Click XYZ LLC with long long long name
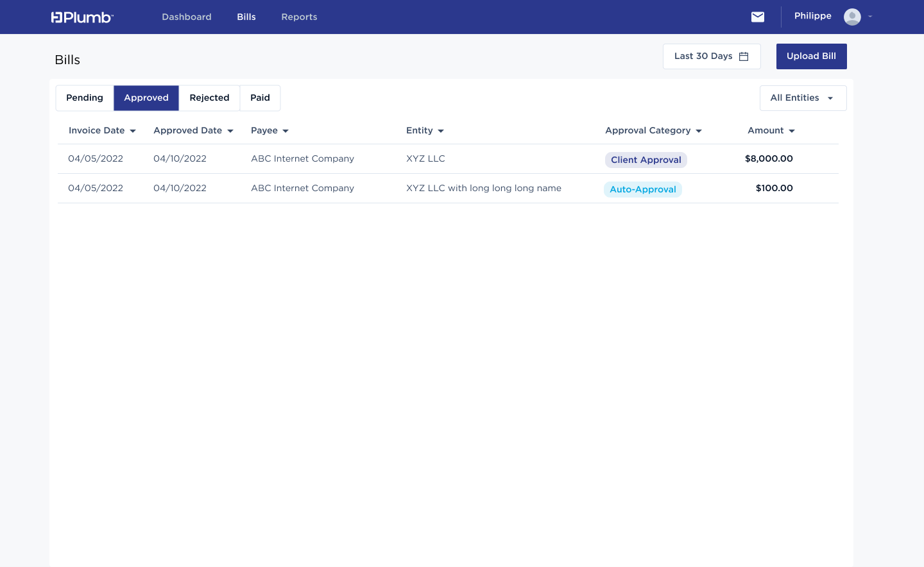This screenshot has height=567, width=924. point(484,188)
